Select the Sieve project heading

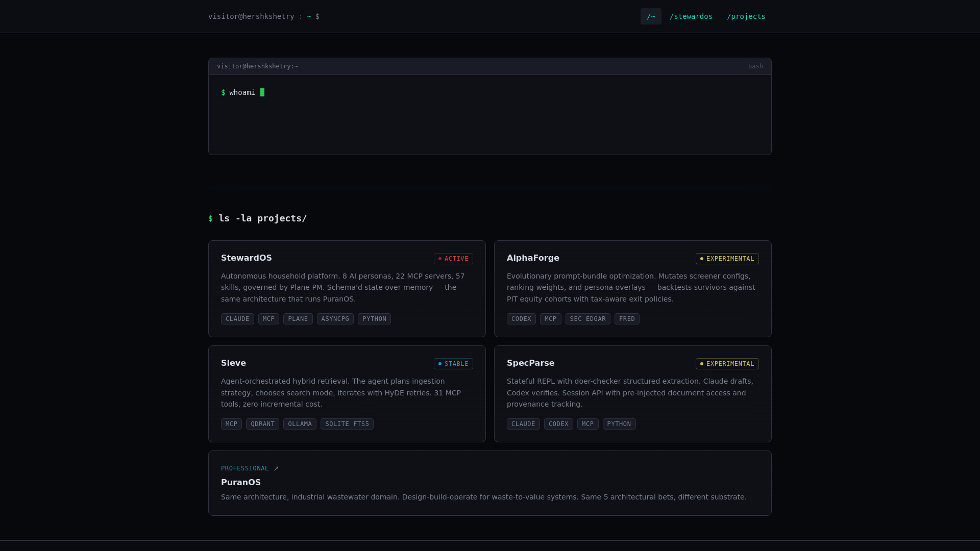pyautogui.click(x=233, y=363)
